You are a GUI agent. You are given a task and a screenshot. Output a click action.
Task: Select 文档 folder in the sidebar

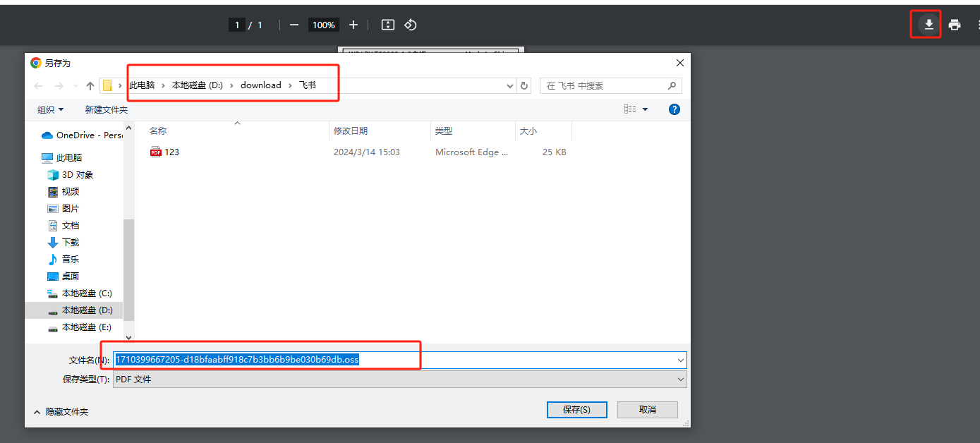pos(63,225)
